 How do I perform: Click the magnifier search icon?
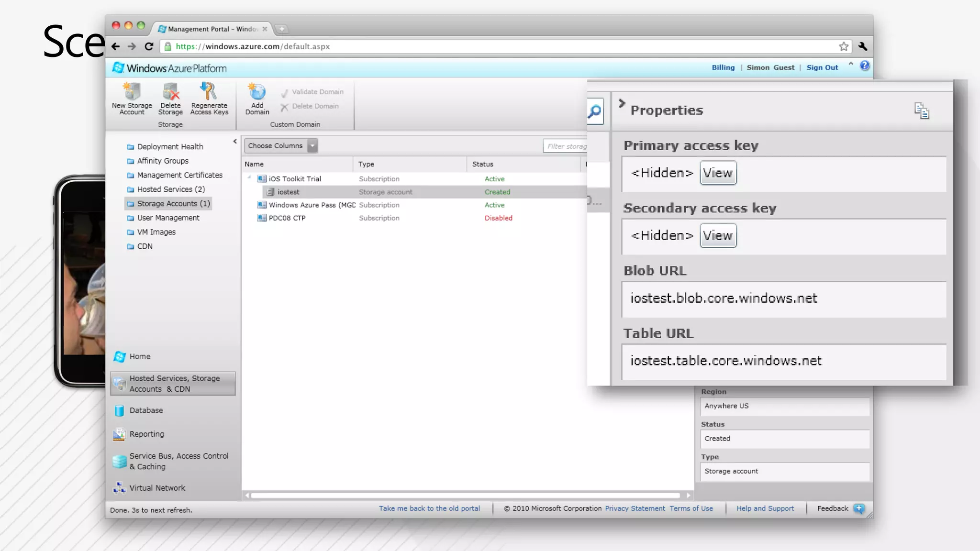pyautogui.click(x=595, y=112)
